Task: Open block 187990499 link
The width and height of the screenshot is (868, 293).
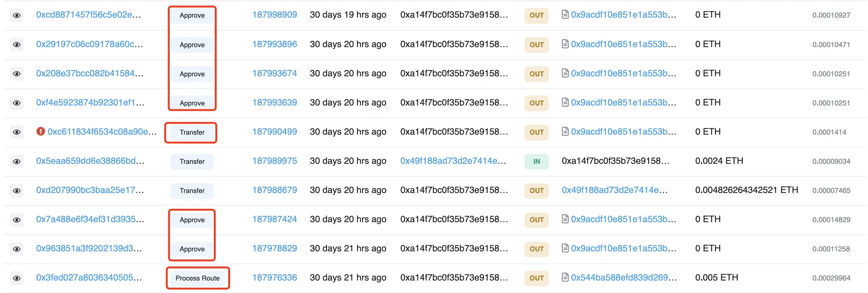Action: click(274, 132)
